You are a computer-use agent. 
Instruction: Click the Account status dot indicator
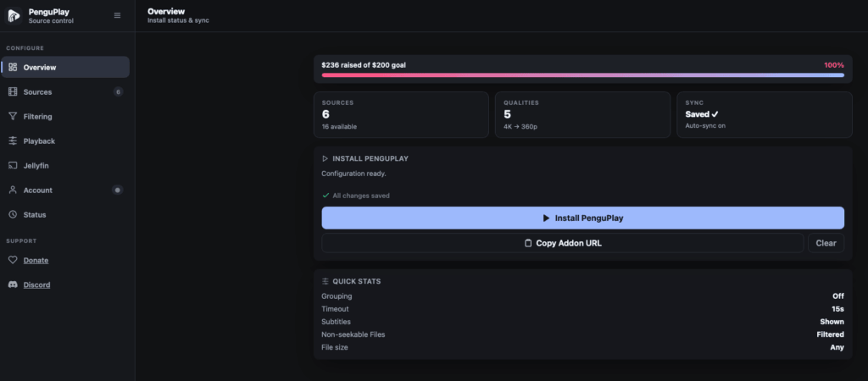tap(117, 190)
